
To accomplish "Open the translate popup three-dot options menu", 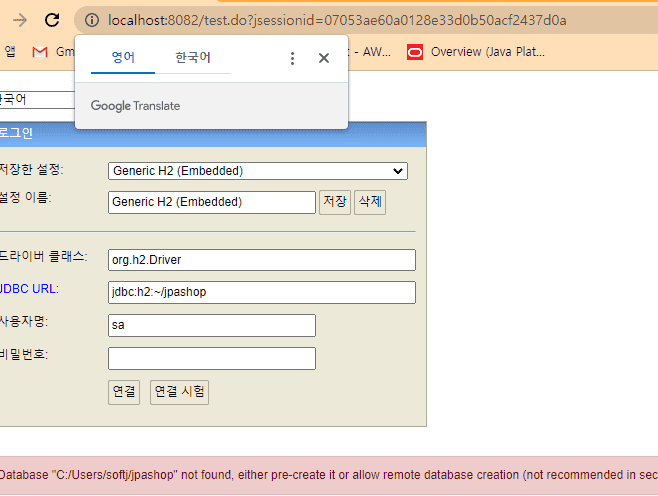I will point(292,58).
